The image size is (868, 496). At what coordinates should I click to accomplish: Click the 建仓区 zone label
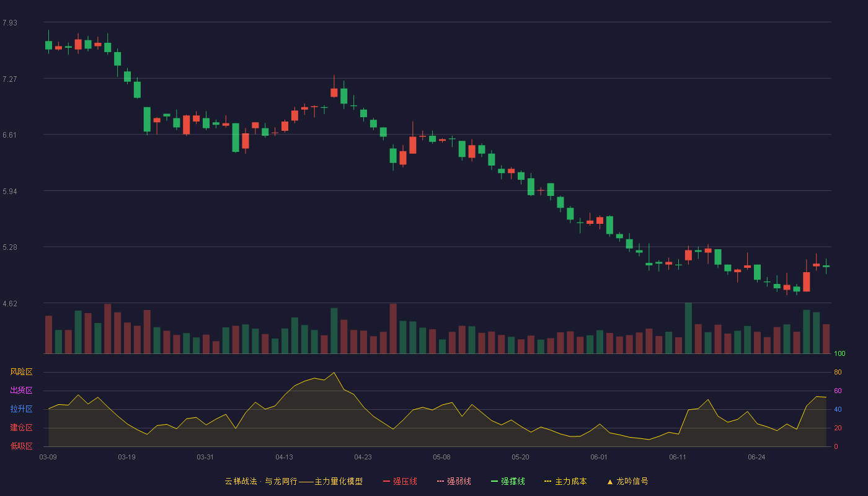(x=21, y=428)
